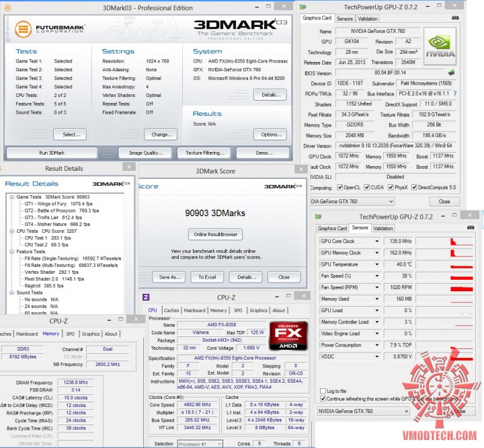Open the GPU Load sensor dropdown
The width and height of the screenshot is (484, 448).
click(x=377, y=310)
